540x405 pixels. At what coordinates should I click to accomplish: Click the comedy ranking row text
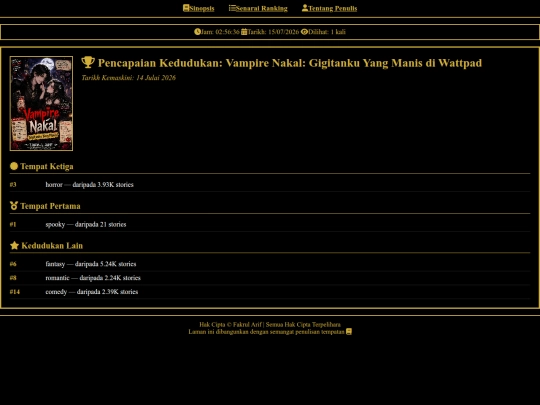[x=92, y=292]
